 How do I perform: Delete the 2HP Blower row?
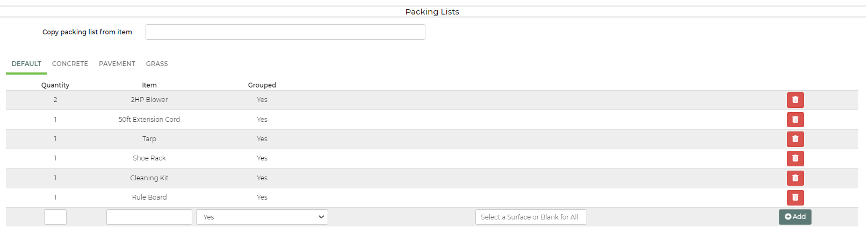click(795, 100)
